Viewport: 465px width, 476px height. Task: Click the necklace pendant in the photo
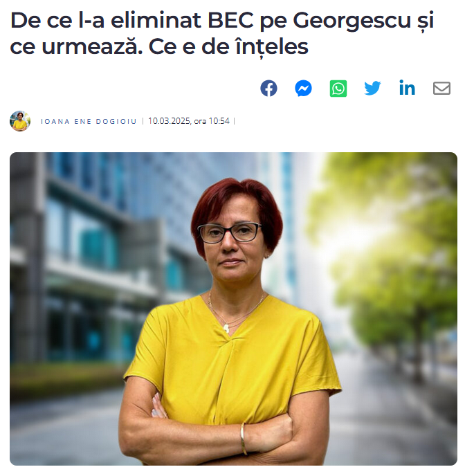226,329
